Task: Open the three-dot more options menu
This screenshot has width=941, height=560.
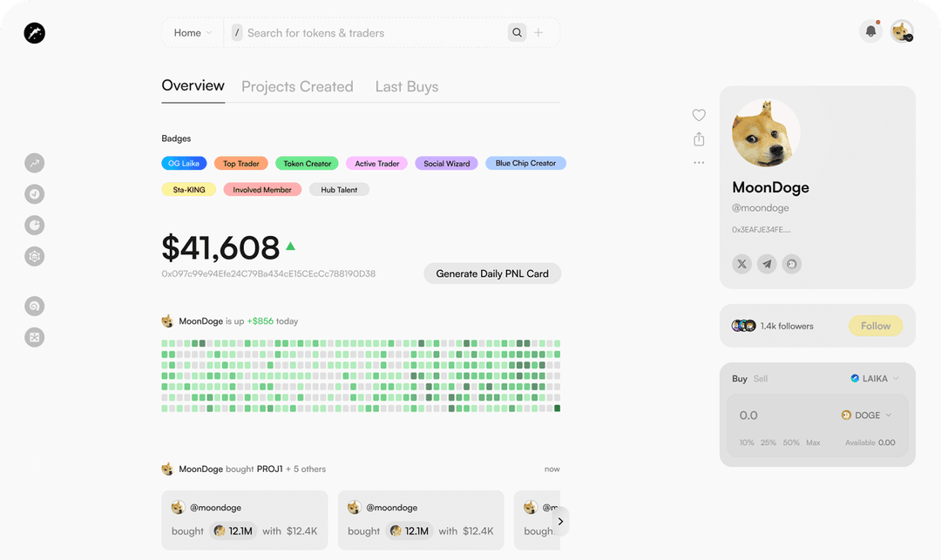Action: point(699,163)
